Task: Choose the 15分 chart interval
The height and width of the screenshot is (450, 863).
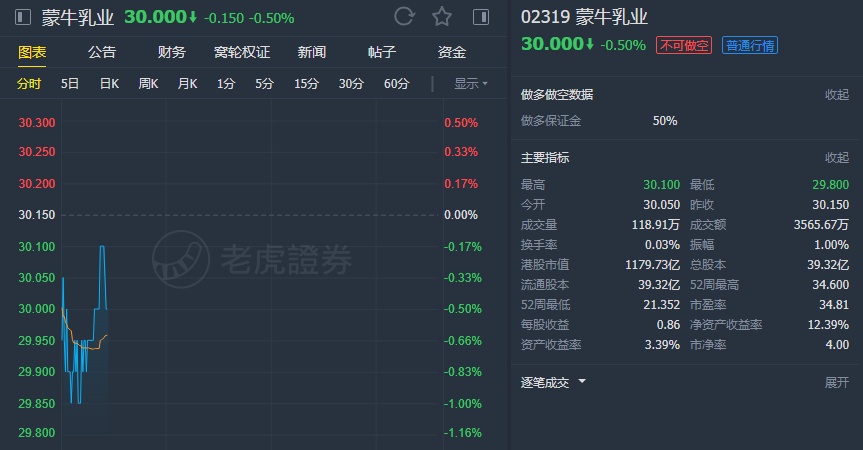Action: [x=305, y=84]
